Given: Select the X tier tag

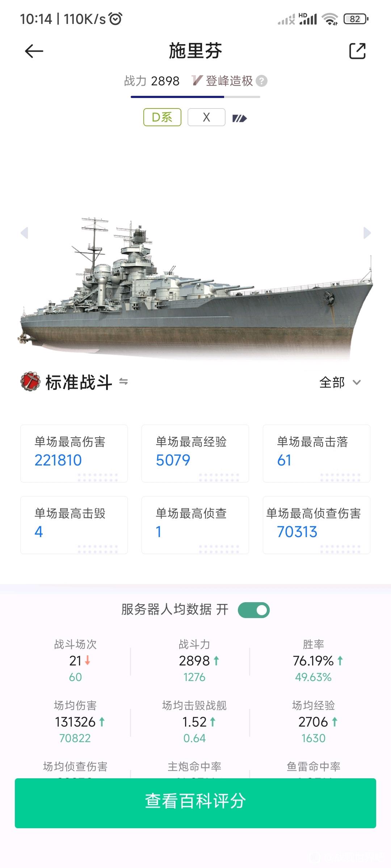Looking at the screenshot, I should pos(206,117).
